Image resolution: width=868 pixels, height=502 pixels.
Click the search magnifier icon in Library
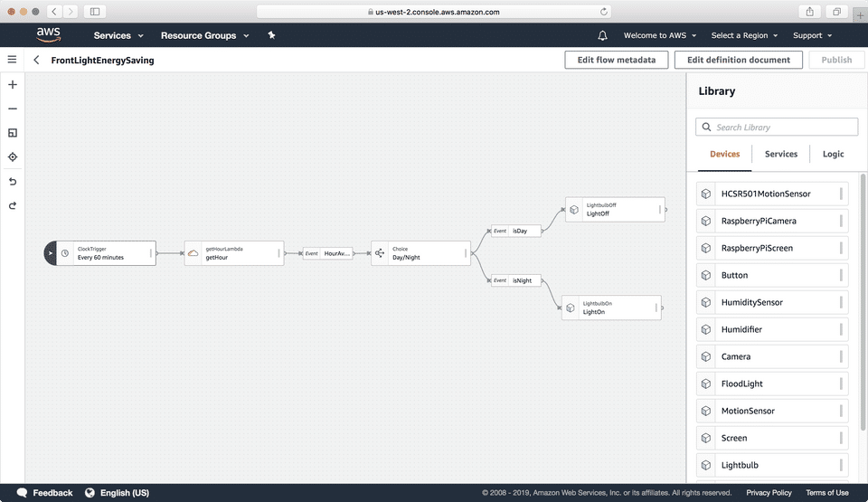point(706,127)
